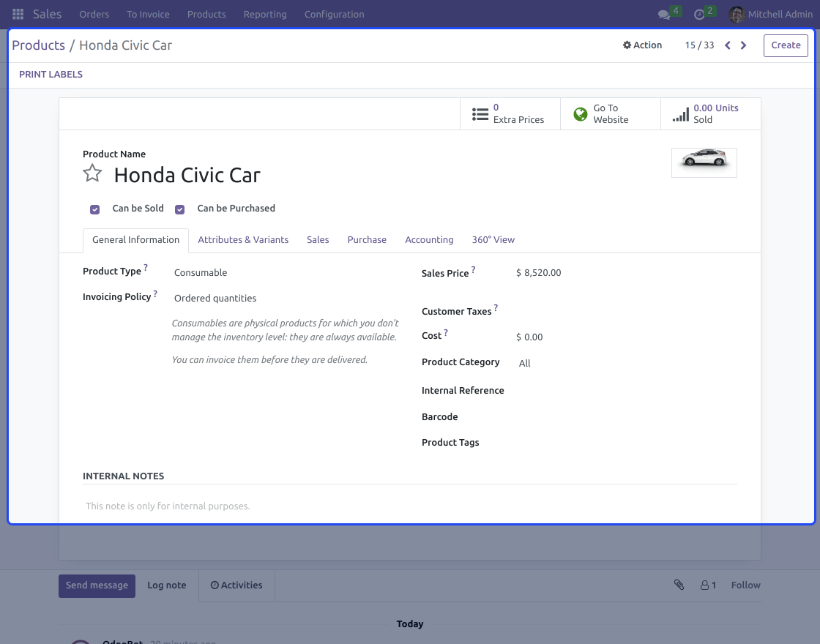Switch to Attributes & Variants tab

243,240
